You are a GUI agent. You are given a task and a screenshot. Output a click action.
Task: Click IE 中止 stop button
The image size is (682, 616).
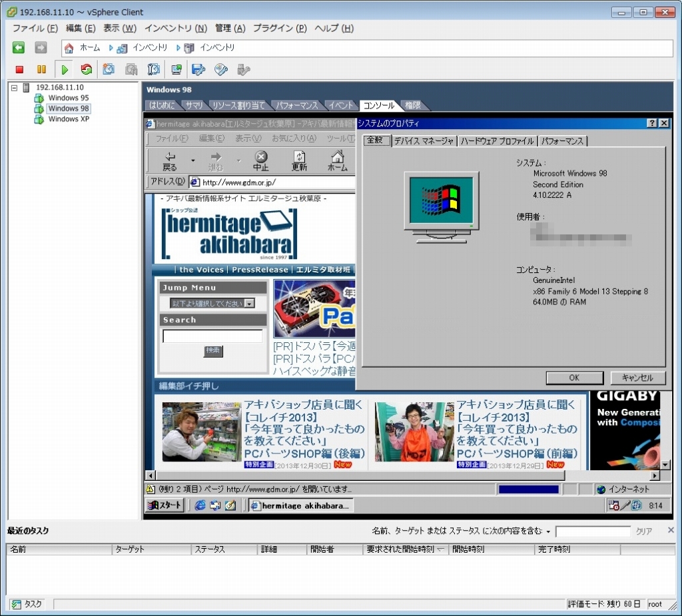(x=260, y=161)
